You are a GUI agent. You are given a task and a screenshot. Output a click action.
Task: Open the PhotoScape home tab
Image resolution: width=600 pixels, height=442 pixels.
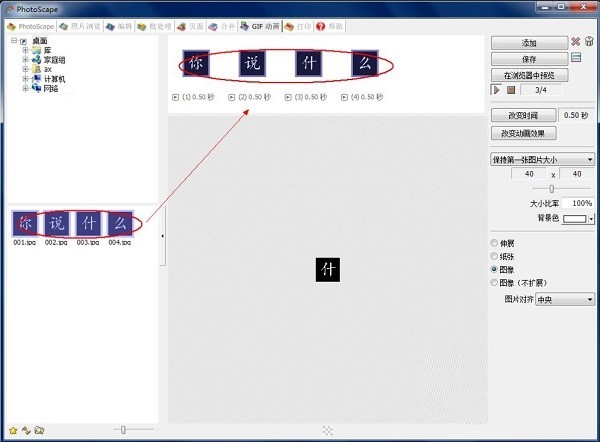pyautogui.click(x=31, y=26)
